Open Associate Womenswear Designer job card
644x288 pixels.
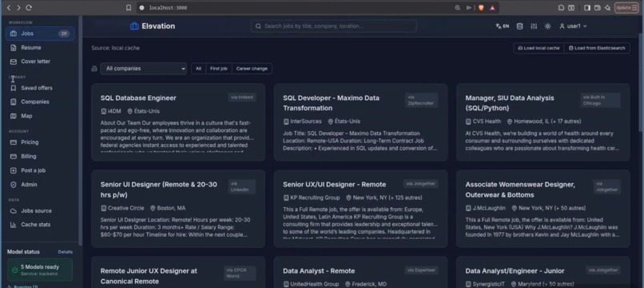[543, 209]
